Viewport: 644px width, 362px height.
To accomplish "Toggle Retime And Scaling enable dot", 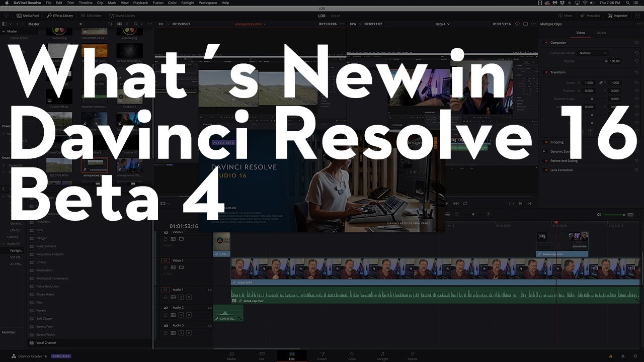I will (x=546, y=161).
